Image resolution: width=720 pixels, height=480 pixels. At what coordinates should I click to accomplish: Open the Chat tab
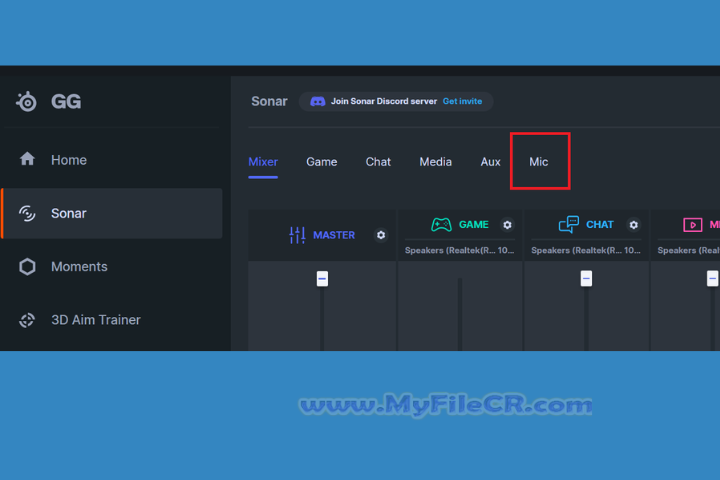tap(378, 162)
